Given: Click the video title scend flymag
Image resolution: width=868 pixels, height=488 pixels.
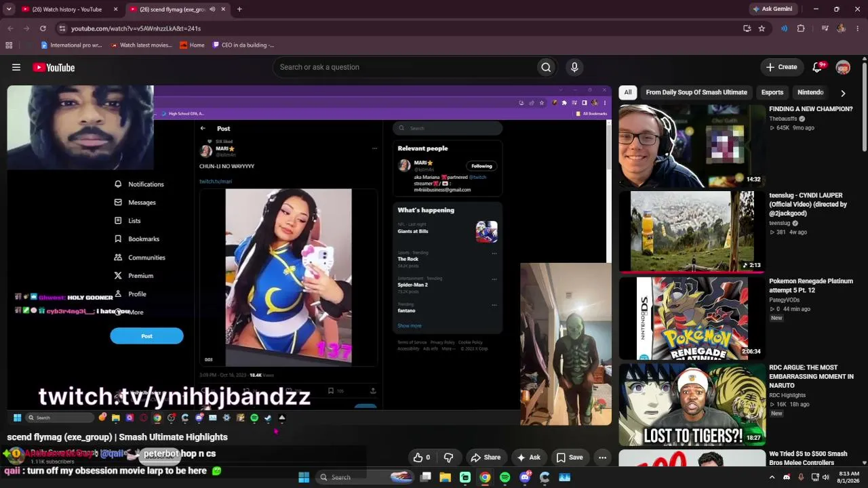Looking at the screenshot, I should click(x=117, y=437).
